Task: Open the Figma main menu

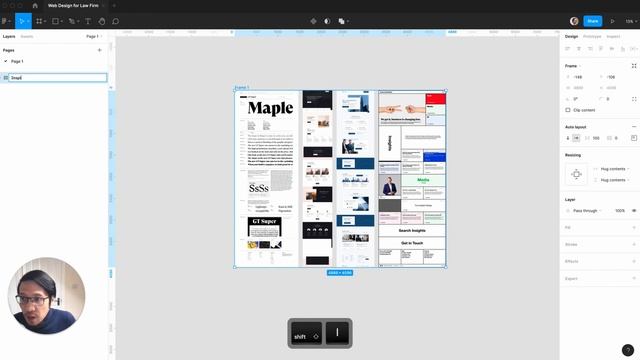Action: click(x=6, y=21)
